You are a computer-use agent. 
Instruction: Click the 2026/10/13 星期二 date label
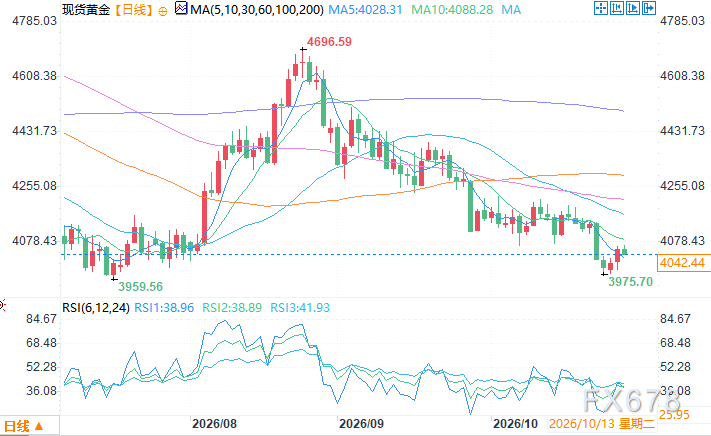(x=602, y=424)
